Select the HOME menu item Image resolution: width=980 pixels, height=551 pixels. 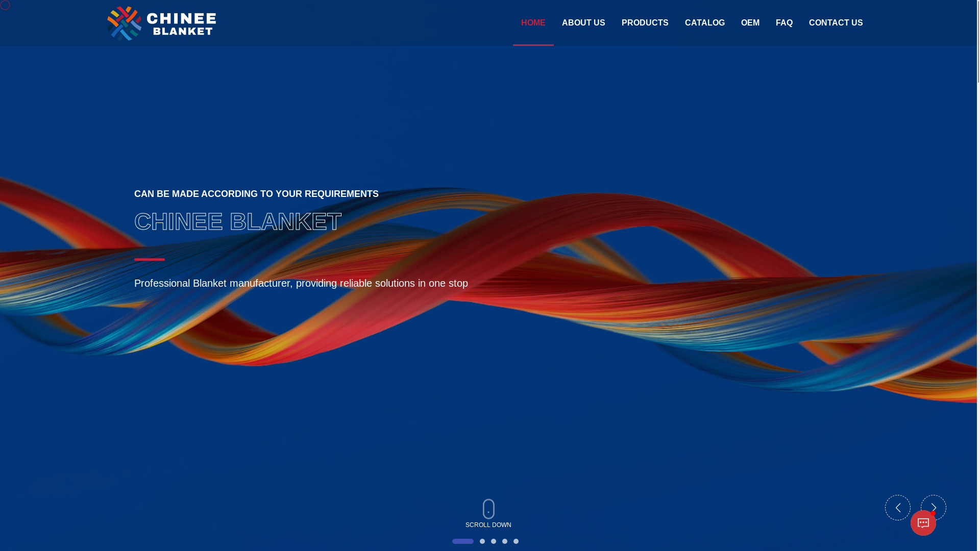[533, 23]
